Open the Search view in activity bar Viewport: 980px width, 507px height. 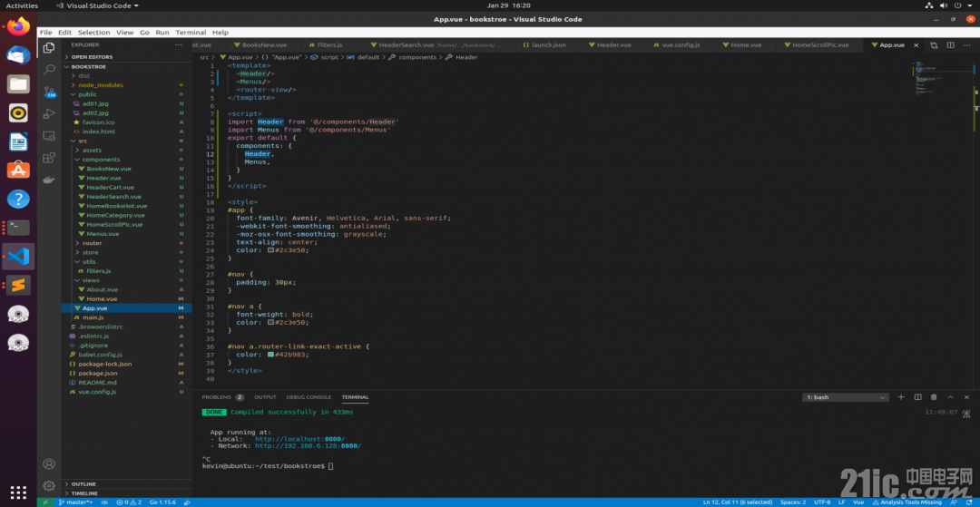tap(49, 70)
